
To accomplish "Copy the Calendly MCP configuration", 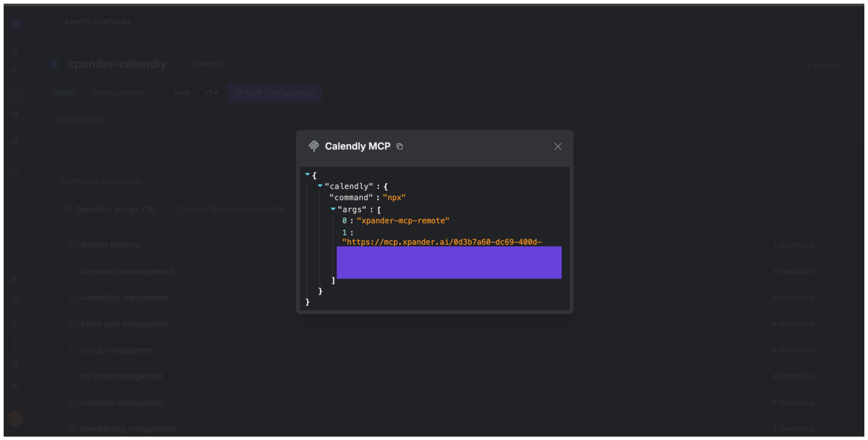I will tap(400, 146).
